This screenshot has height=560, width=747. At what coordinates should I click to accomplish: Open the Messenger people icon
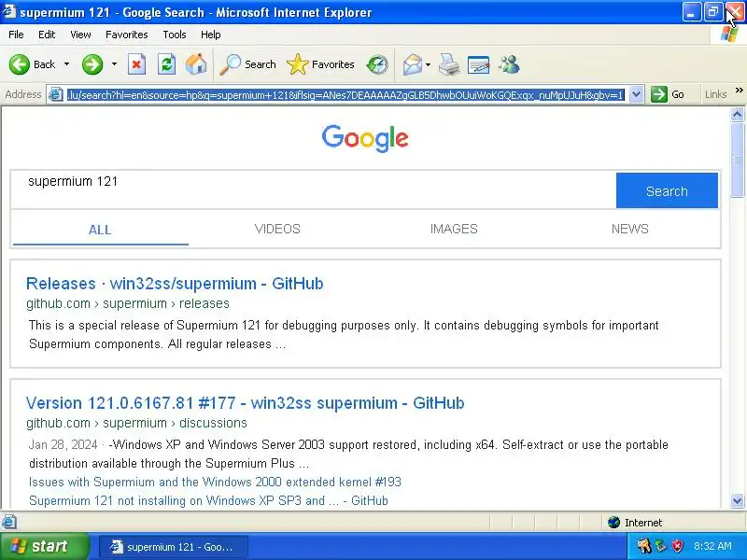coord(509,64)
